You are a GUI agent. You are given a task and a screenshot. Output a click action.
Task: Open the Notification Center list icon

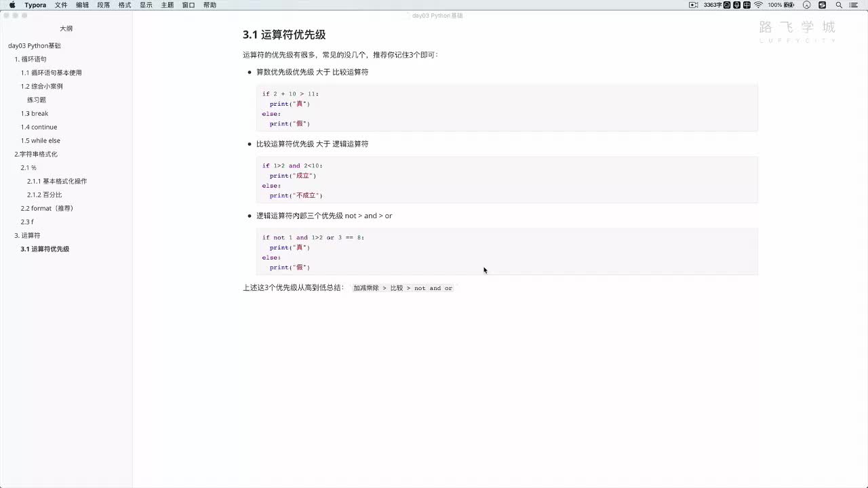pos(854,5)
